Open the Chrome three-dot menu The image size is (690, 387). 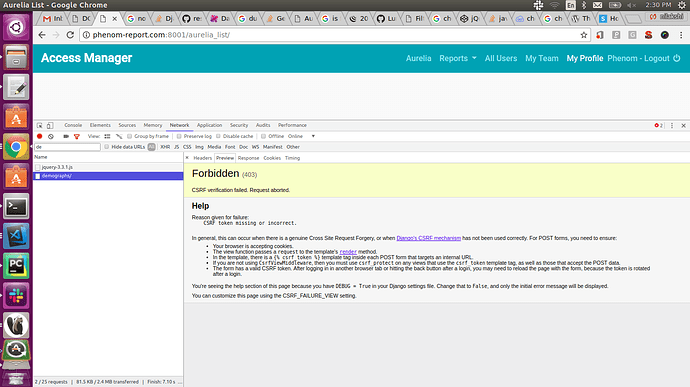click(x=681, y=35)
